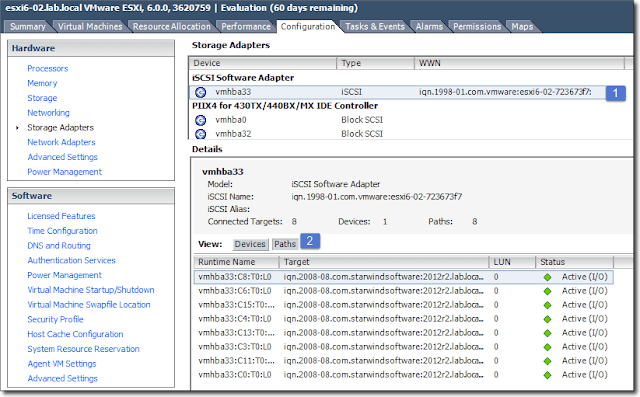Click the PIIX4 IDE Controller group heading
Image resolution: width=640 pixels, height=397 pixels.
click(285, 106)
